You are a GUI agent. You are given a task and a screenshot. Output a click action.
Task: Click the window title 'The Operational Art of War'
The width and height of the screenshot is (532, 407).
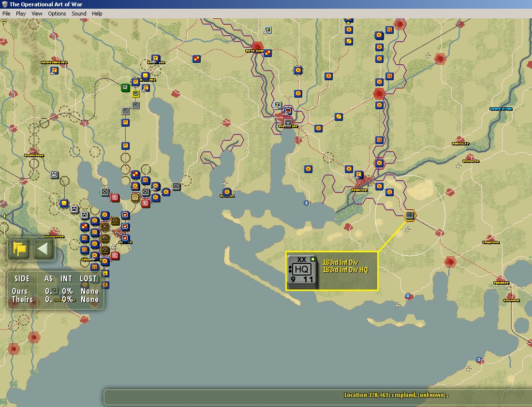tap(46, 4)
